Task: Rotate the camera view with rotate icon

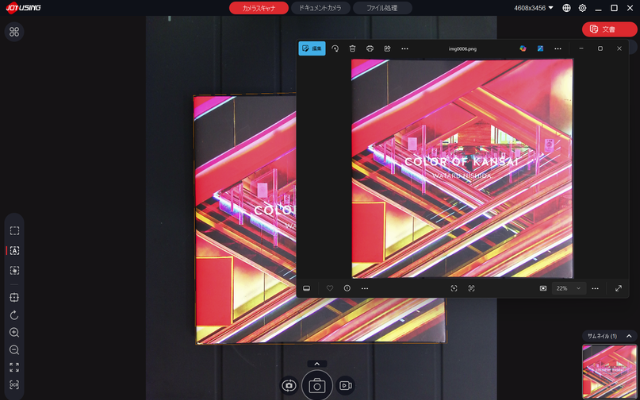Action: [x=14, y=315]
